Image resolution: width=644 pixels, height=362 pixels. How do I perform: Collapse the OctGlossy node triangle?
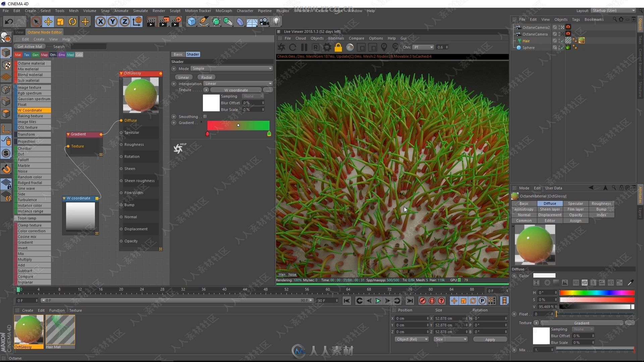[121, 73]
